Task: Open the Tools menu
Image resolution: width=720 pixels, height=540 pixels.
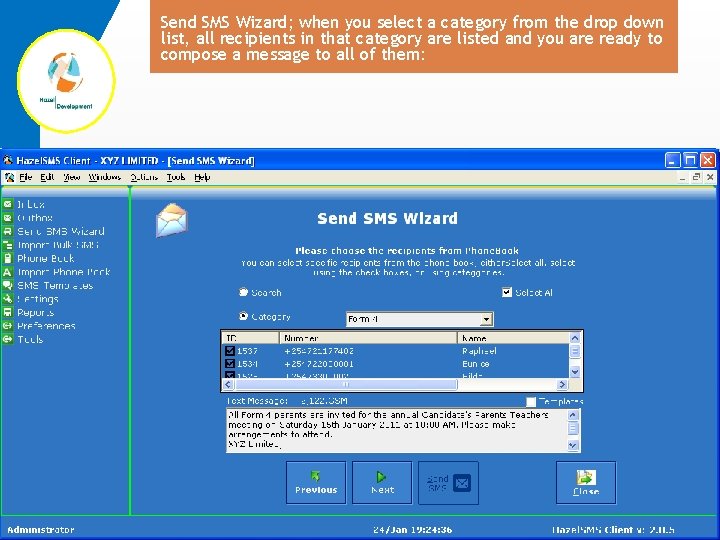Action: coord(176,177)
